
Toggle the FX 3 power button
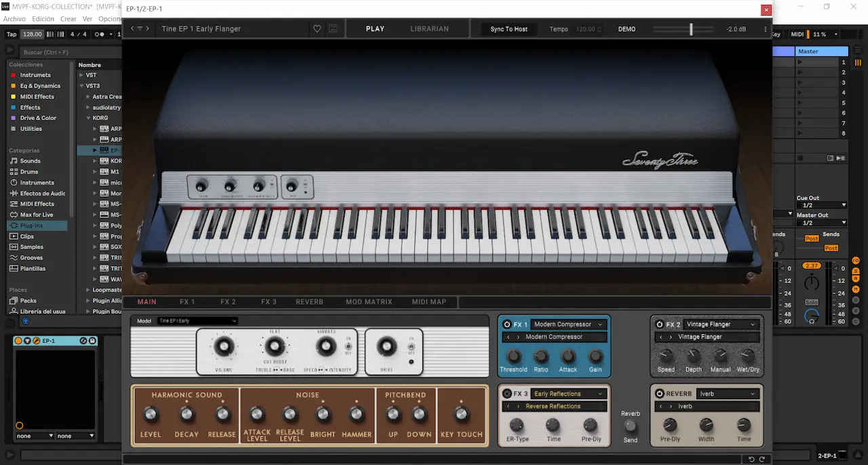point(507,394)
